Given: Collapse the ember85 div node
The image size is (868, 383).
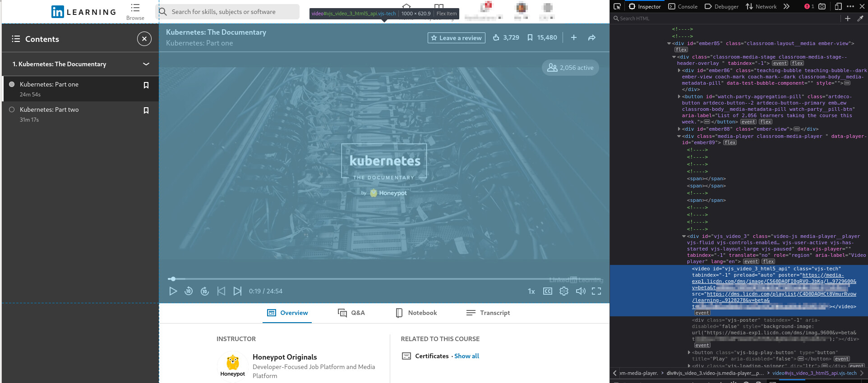Looking at the screenshot, I should coord(669,43).
